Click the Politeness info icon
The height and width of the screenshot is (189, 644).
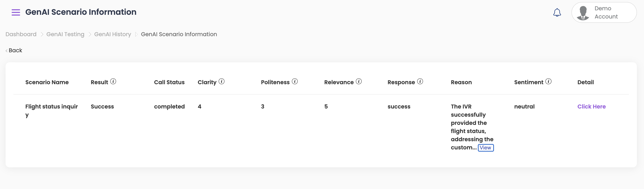click(295, 82)
